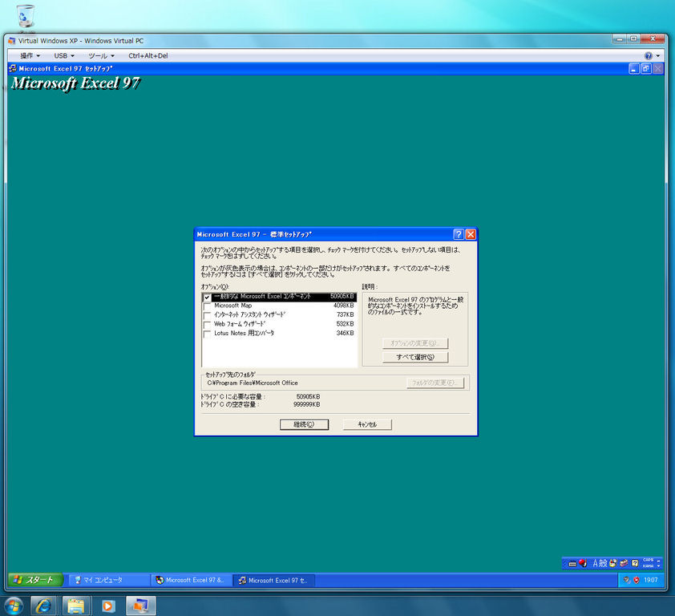Click the IME keyboard icon in language bar
This screenshot has width=675, height=616.
[572, 563]
